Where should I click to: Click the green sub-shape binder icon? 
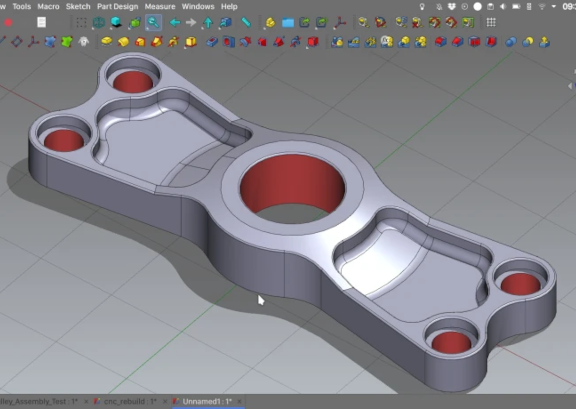point(67,42)
